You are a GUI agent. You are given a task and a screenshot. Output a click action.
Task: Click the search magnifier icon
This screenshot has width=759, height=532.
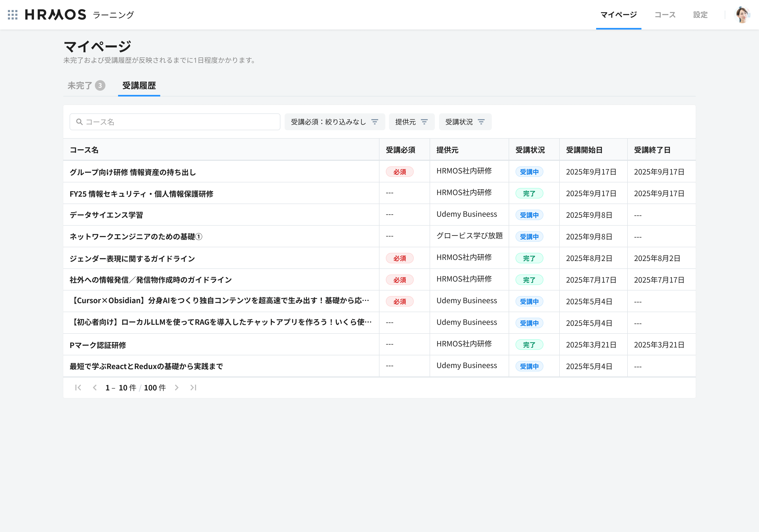(x=79, y=122)
